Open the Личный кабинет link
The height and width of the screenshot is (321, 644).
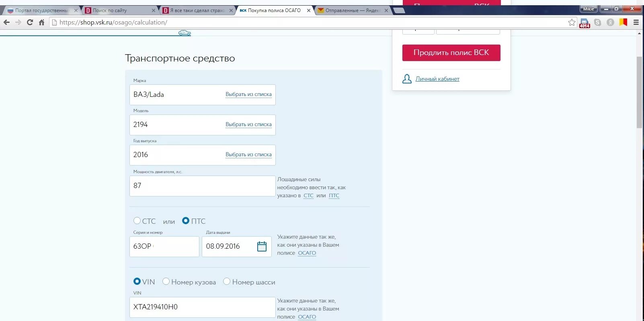437,79
